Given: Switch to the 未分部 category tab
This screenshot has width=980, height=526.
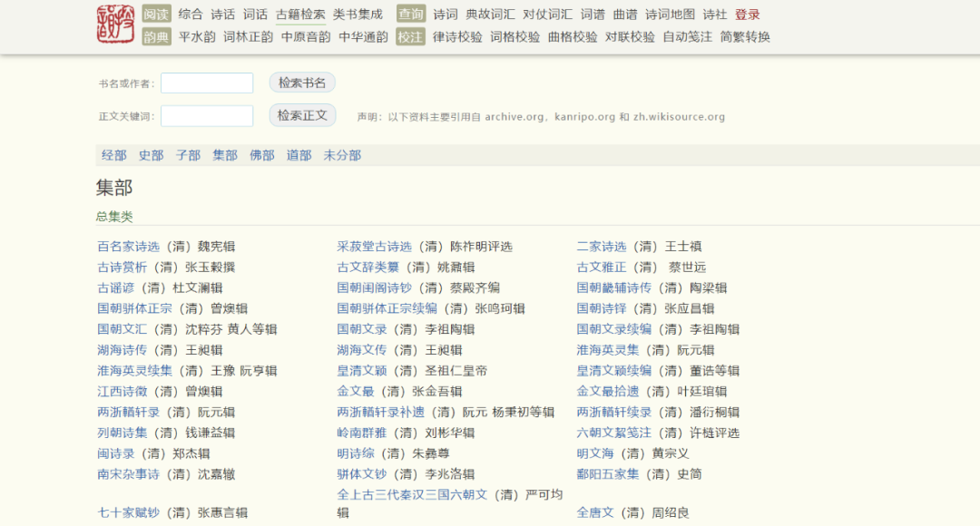Looking at the screenshot, I should pos(342,156).
